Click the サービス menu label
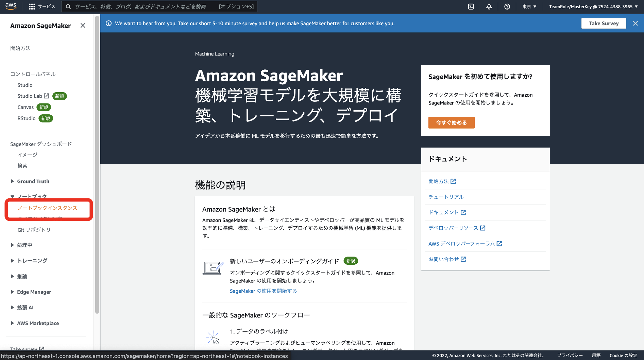Screen dimensions: 644x360 [47, 6]
